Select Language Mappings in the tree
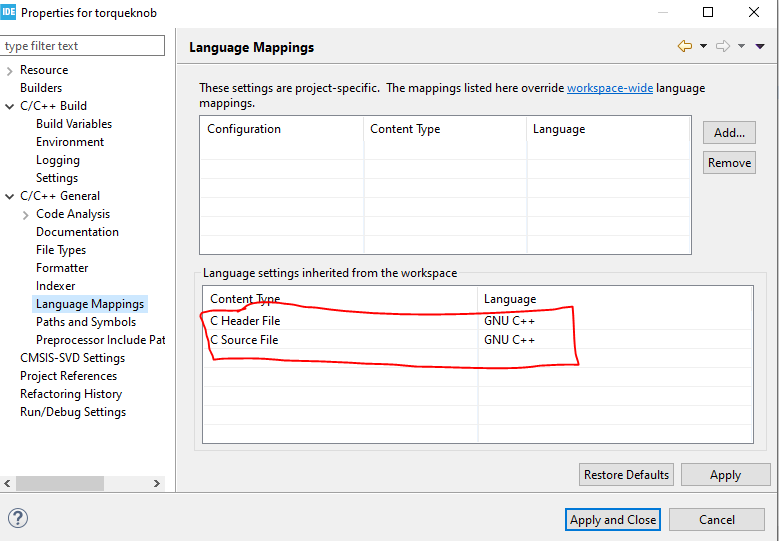Screen dimensions: 779x541 pos(90,304)
